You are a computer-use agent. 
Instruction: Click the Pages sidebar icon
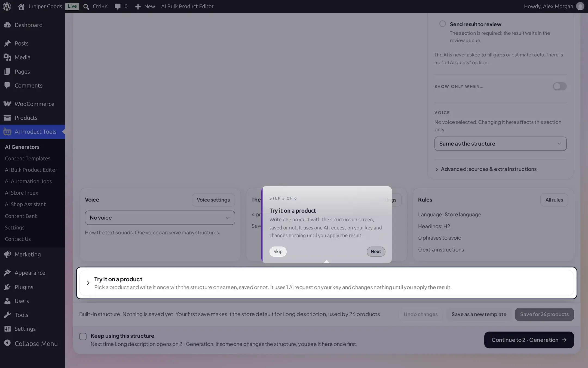coord(7,71)
